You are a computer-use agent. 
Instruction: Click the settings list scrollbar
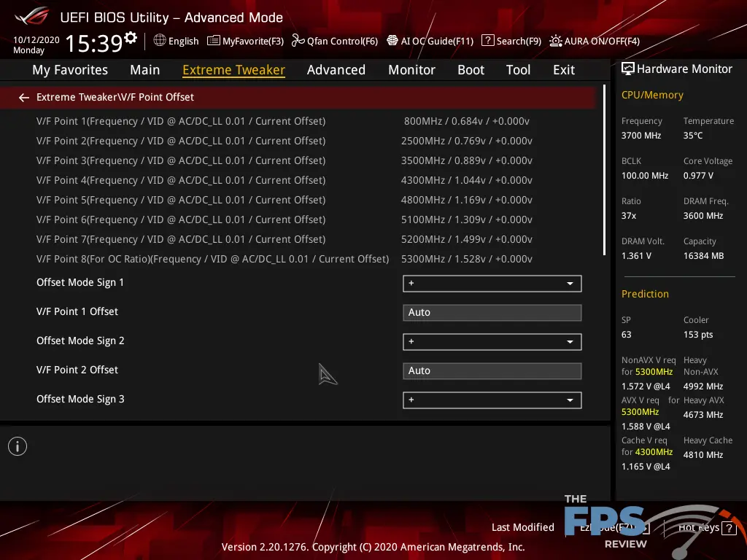(604, 169)
